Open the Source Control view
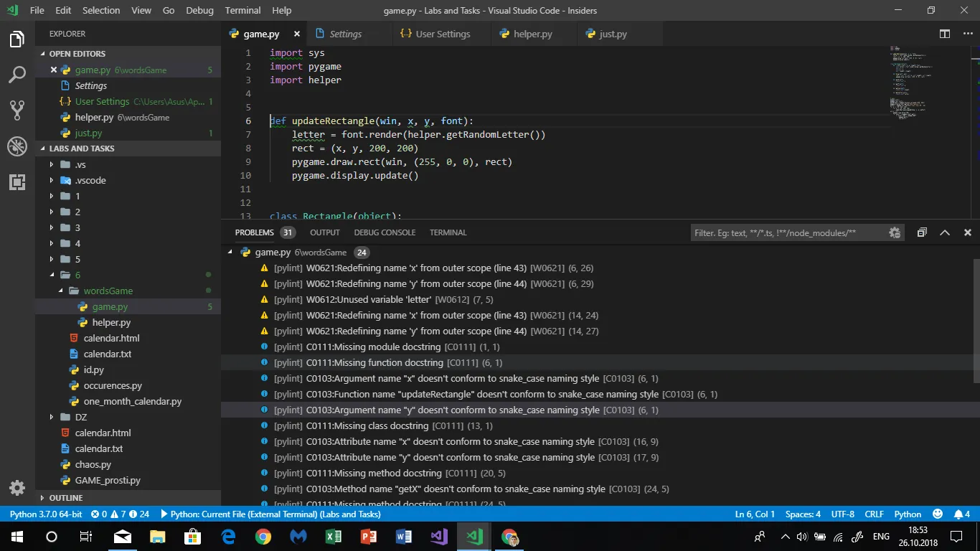This screenshot has height=551, width=980. pyautogui.click(x=17, y=110)
